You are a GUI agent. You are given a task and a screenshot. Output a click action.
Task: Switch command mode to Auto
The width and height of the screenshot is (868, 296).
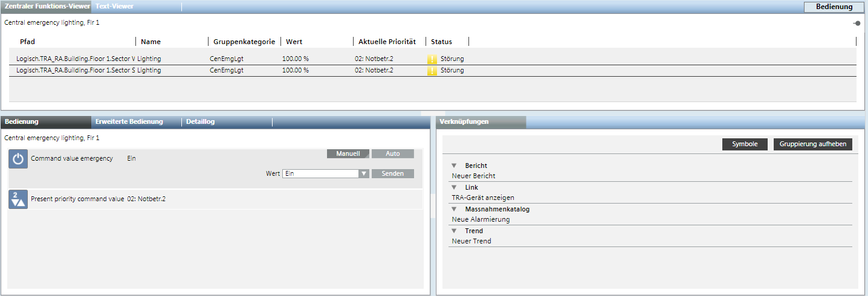[x=392, y=154]
